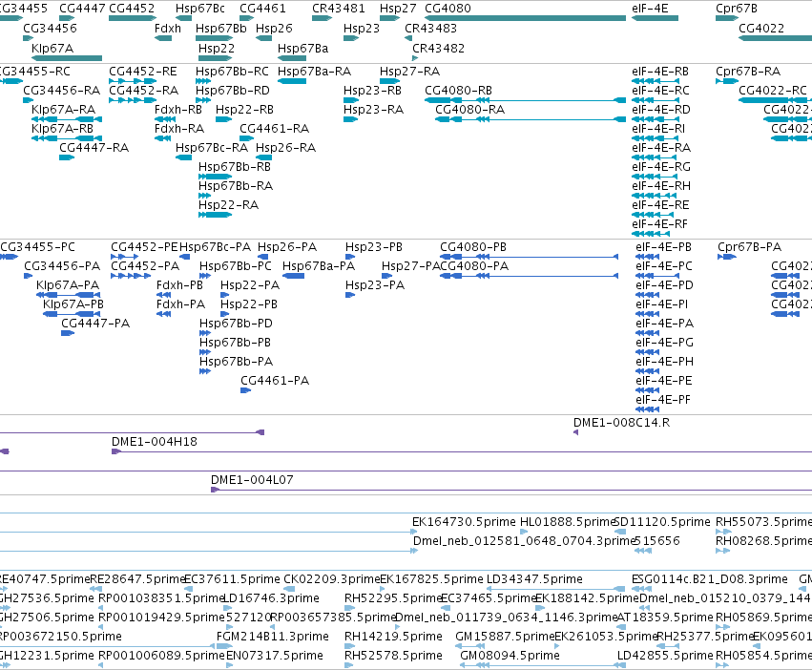Viewport: 812px width, 670px height.
Task: Click transcript CG4447-RA
Action: pyautogui.click(x=94, y=148)
